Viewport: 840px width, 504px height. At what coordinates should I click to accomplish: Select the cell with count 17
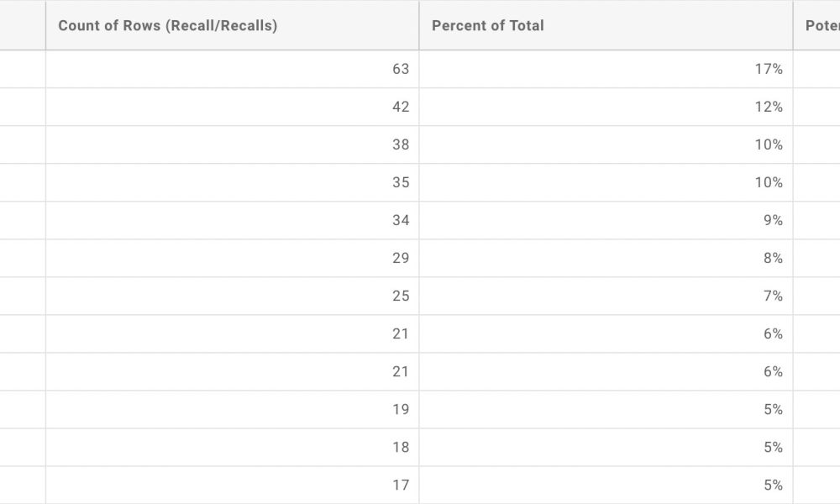pos(232,486)
